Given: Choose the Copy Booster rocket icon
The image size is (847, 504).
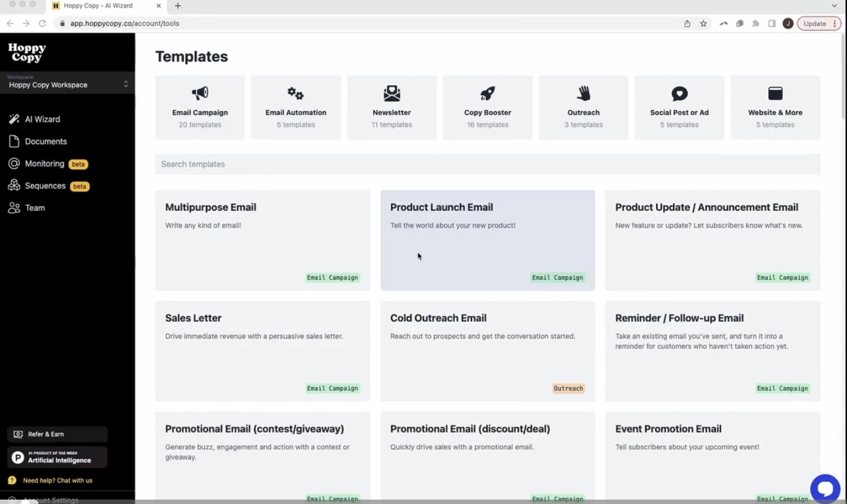Looking at the screenshot, I should (488, 94).
